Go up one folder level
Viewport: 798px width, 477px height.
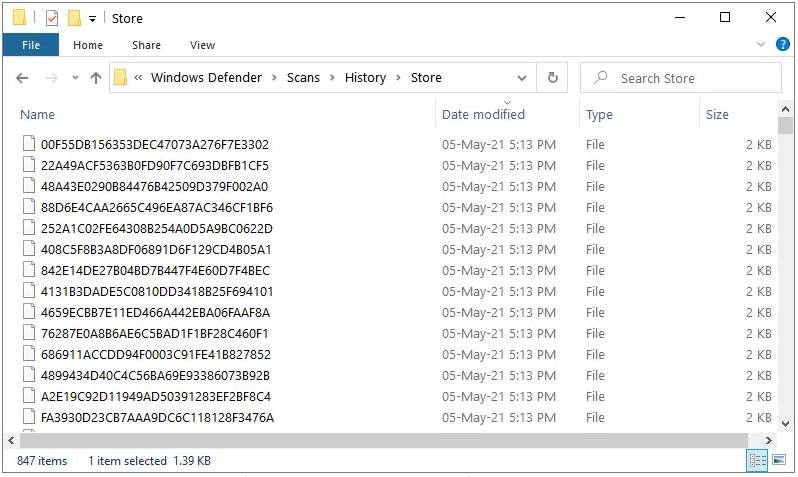96,78
